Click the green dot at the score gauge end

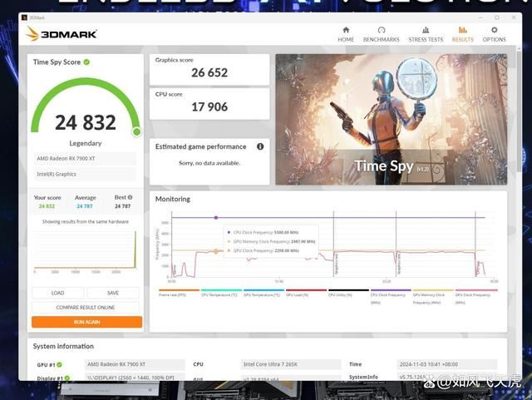pos(136,131)
